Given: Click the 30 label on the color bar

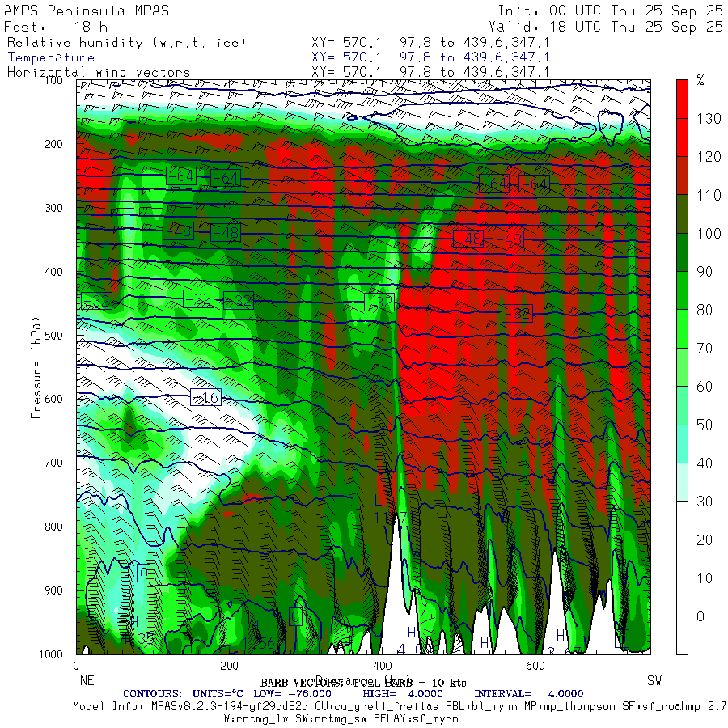Looking at the screenshot, I should [x=705, y=502].
